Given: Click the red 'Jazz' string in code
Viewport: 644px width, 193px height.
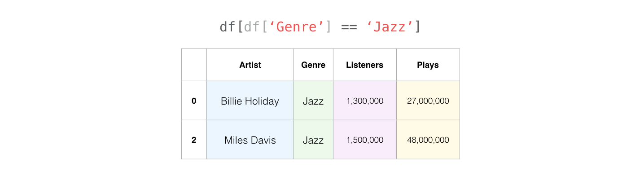Looking at the screenshot, I should 390,27.
